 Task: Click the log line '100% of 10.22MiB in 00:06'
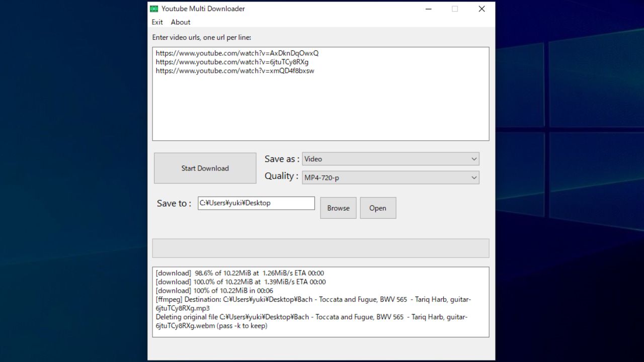(x=214, y=291)
